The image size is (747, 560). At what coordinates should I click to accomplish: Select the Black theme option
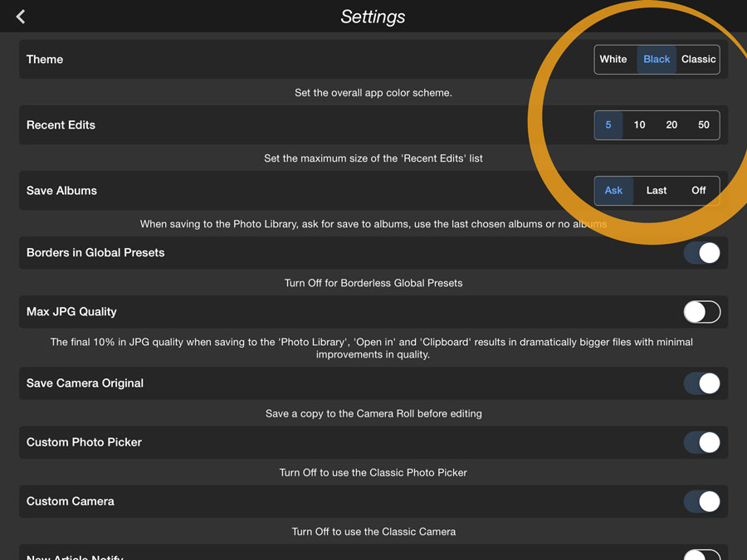pyautogui.click(x=657, y=59)
